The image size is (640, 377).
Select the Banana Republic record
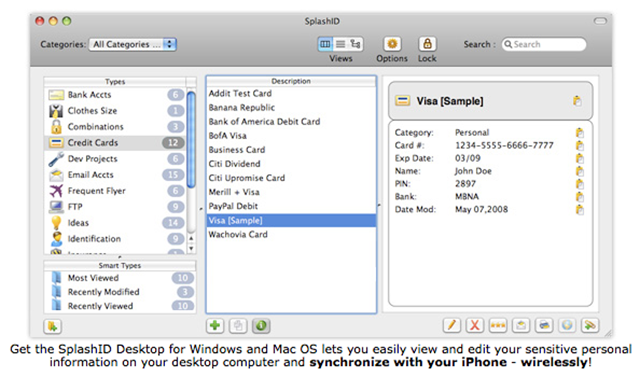[291, 108]
